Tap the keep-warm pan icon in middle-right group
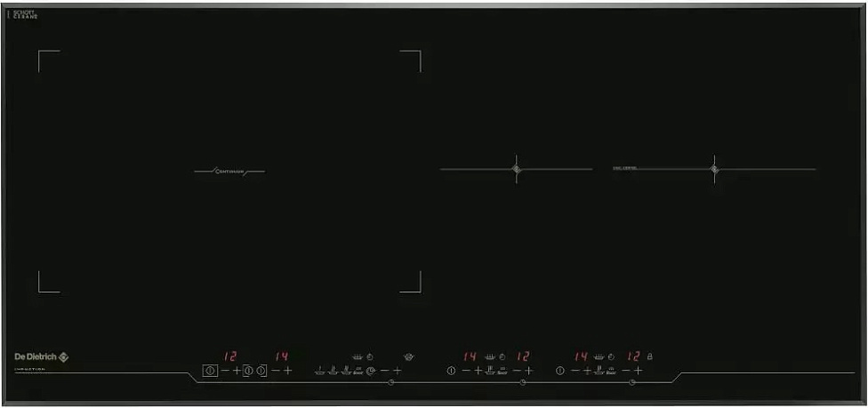 tap(490, 357)
